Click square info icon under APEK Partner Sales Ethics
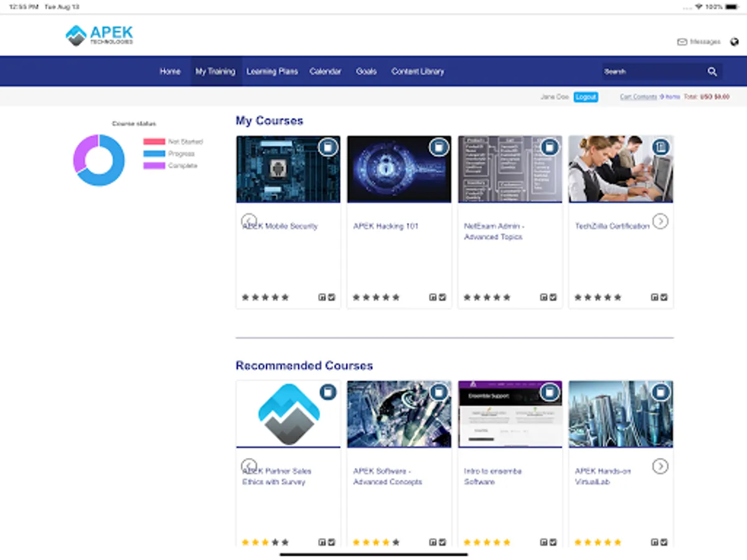This screenshot has height=560, width=747. (322, 542)
